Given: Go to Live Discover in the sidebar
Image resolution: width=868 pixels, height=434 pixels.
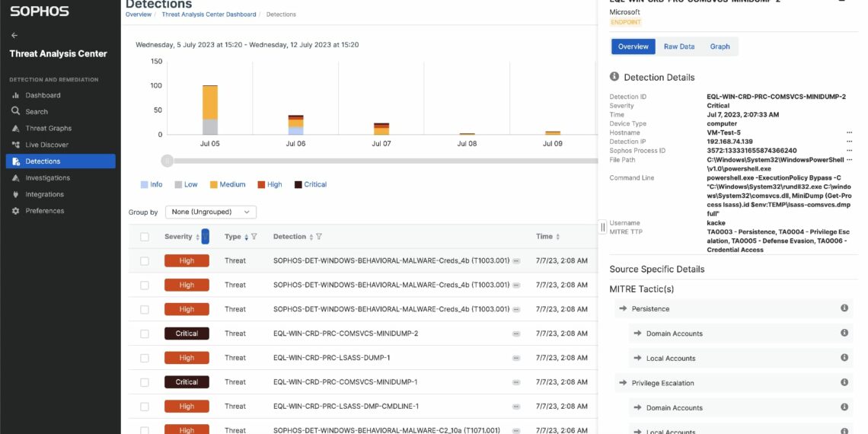Looking at the screenshot, I should point(46,145).
